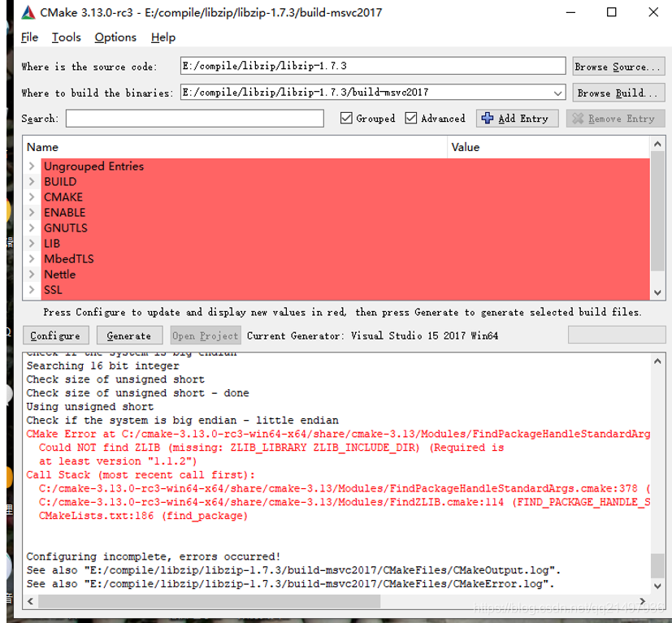Viewport: 672px width, 623px height.
Task: Open the build binaries path dropdown
Action: pos(557,93)
